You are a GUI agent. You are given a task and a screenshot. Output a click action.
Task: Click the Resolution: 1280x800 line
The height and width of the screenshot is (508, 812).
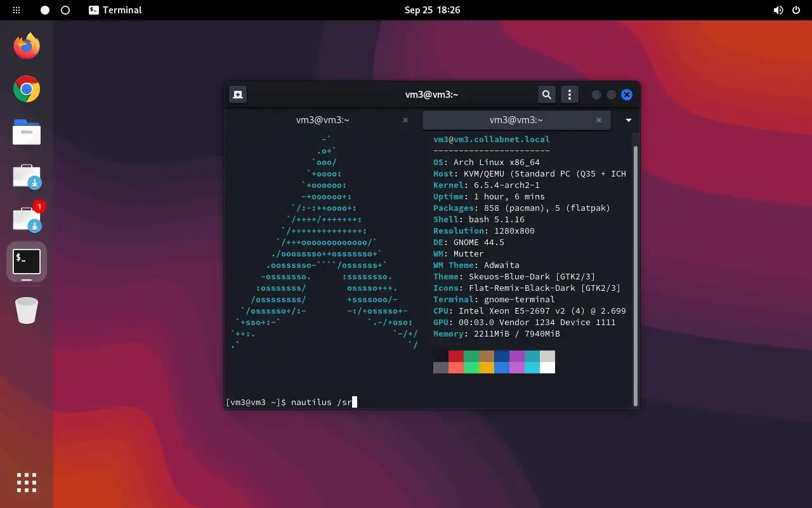coord(484,231)
